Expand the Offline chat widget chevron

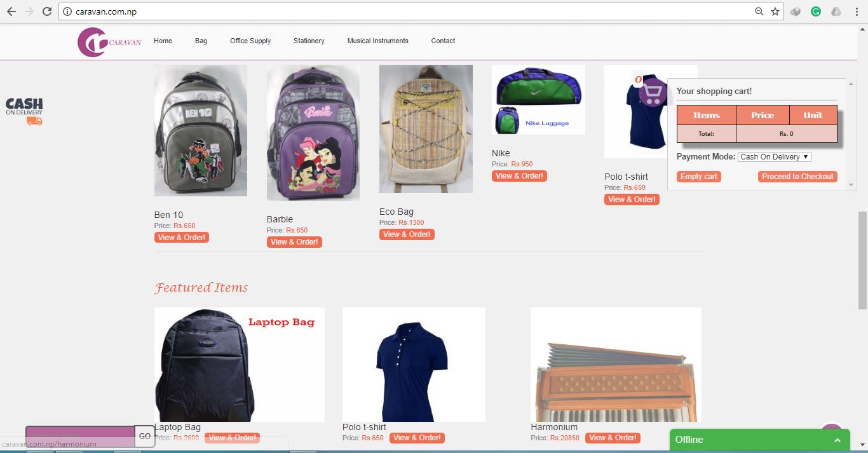point(837,440)
